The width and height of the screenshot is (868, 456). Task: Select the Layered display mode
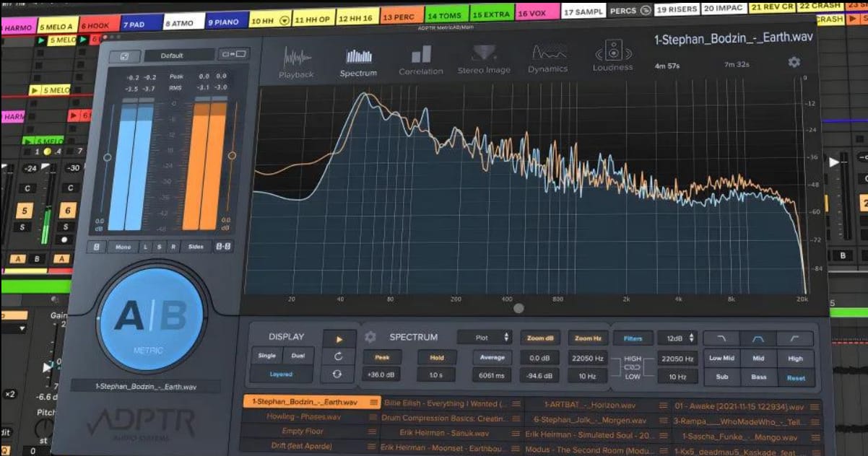pyautogui.click(x=282, y=374)
